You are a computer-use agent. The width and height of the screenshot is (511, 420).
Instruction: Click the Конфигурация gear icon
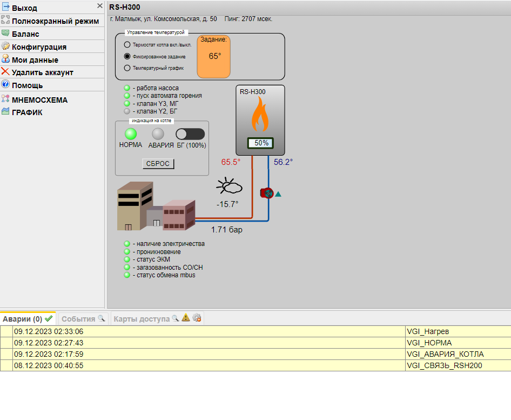click(x=5, y=46)
